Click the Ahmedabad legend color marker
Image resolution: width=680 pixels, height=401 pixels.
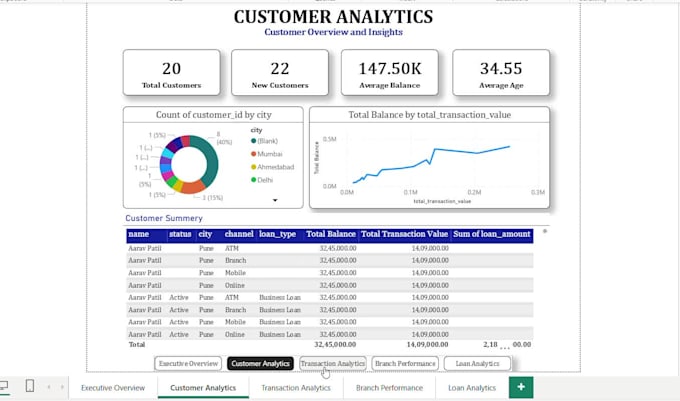pos(254,167)
